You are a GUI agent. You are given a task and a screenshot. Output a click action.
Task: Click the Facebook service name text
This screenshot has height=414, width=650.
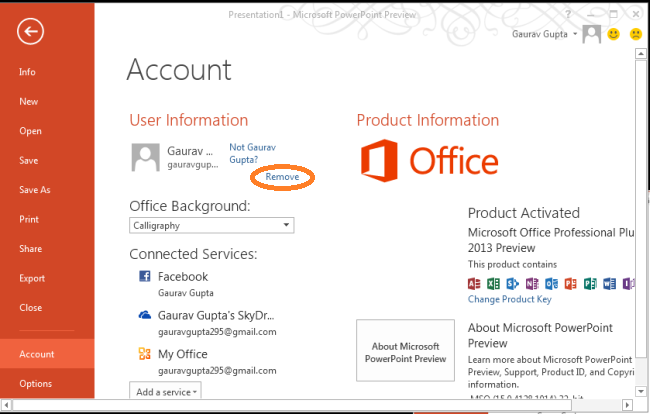pyautogui.click(x=183, y=276)
